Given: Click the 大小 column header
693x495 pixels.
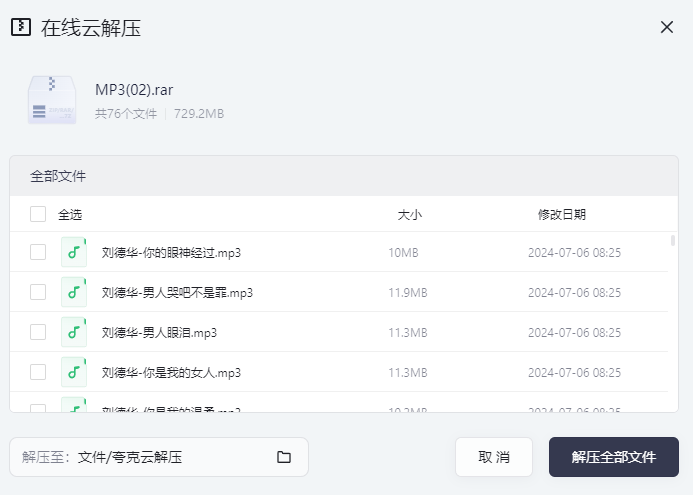Looking at the screenshot, I should coord(410,215).
